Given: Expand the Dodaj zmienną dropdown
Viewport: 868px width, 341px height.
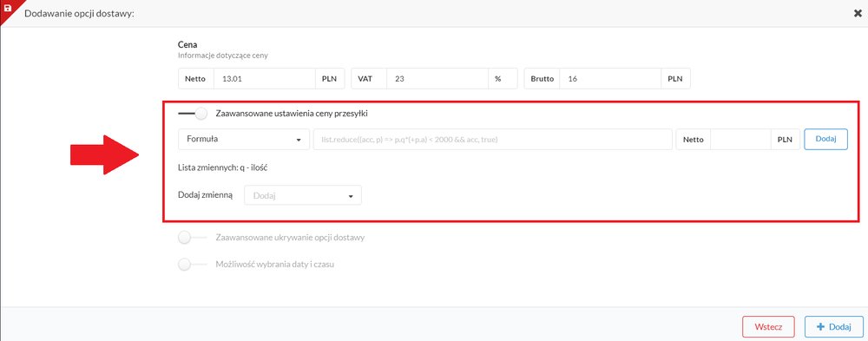Looking at the screenshot, I should coord(303,195).
